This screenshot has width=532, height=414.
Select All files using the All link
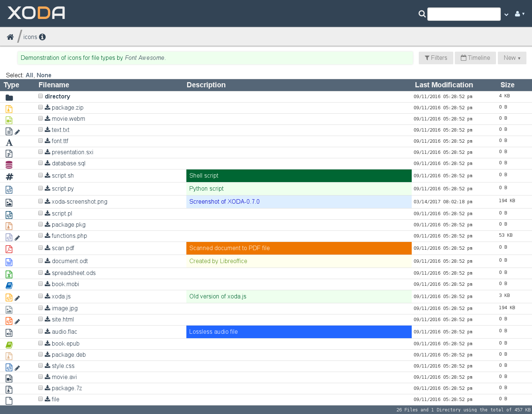click(x=29, y=75)
